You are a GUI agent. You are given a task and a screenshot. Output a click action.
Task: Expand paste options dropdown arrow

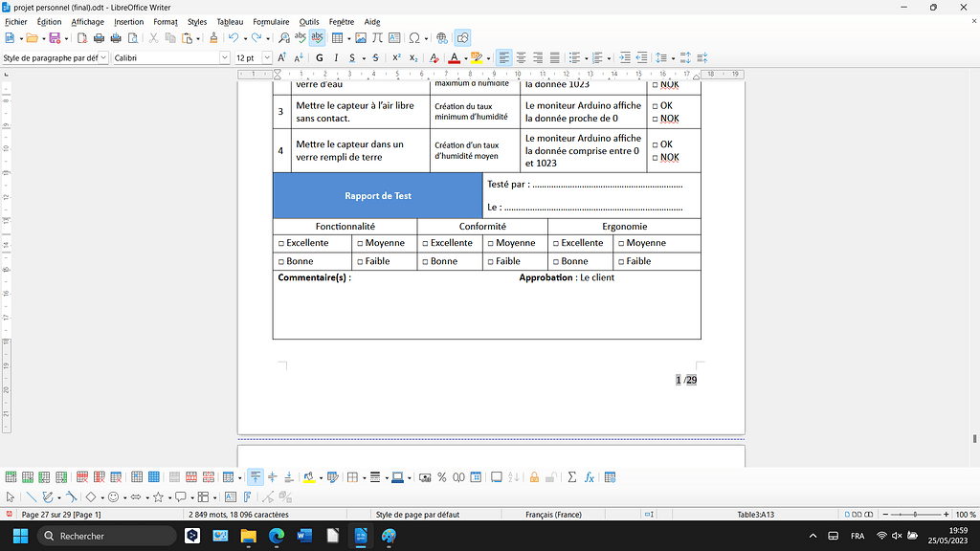coord(198,38)
